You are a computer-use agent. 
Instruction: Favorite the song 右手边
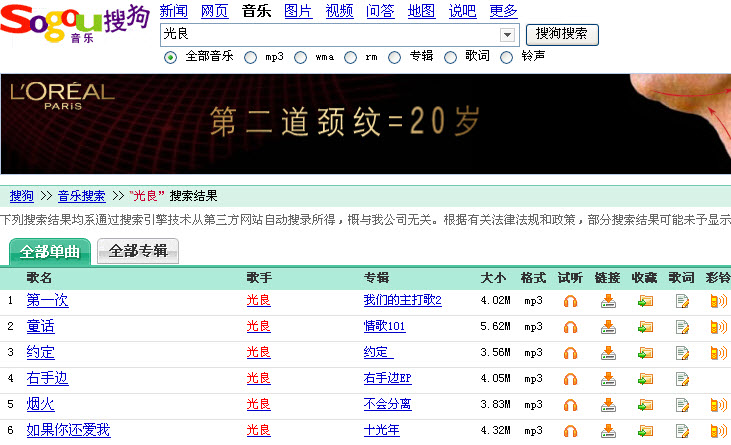coord(645,380)
